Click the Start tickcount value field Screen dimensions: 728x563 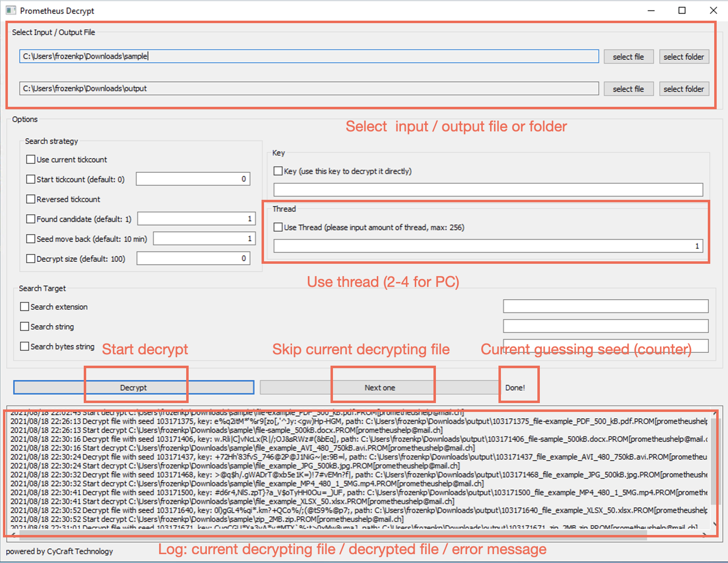193,179
